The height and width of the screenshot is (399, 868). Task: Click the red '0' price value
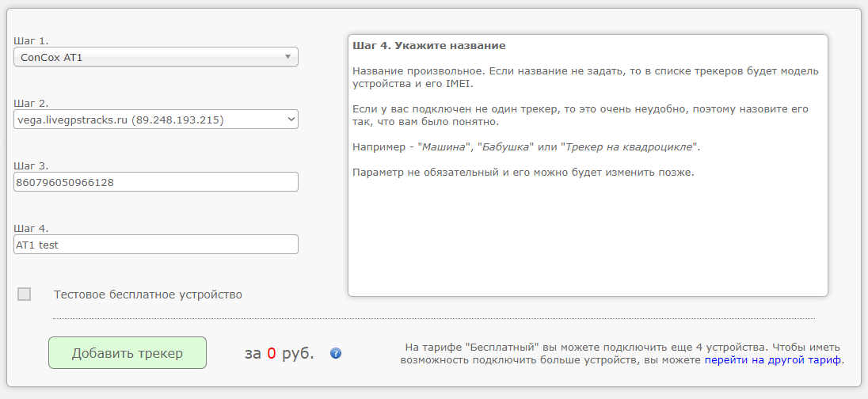click(x=271, y=354)
